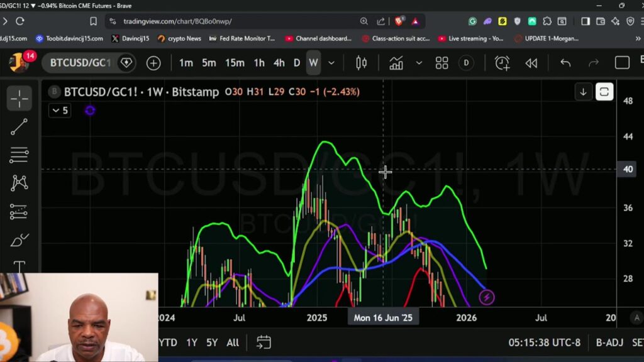Switch to the 4h timeframe

[279, 63]
